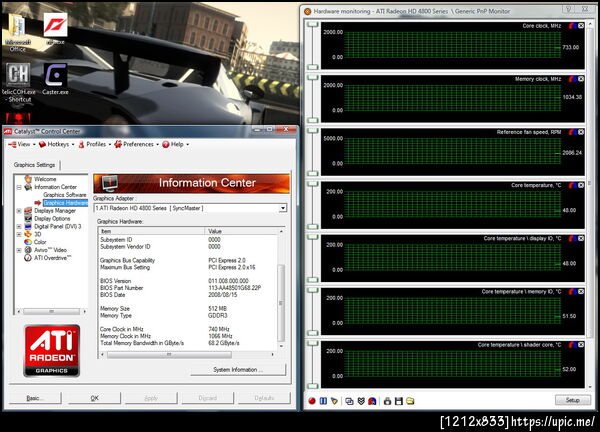This screenshot has width=600, height=432.
Task: Click bottom slider handle beside Memory clock graph
Action: click(313, 120)
